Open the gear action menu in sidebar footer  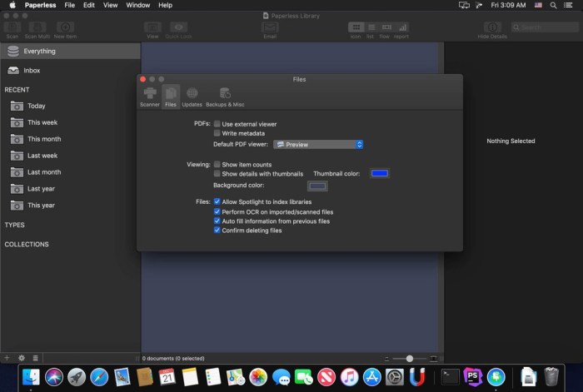pyautogui.click(x=22, y=358)
